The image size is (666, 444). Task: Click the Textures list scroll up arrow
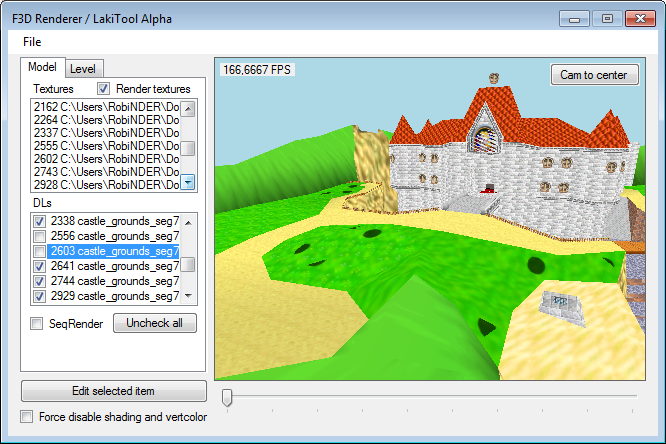[x=188, y=109]
